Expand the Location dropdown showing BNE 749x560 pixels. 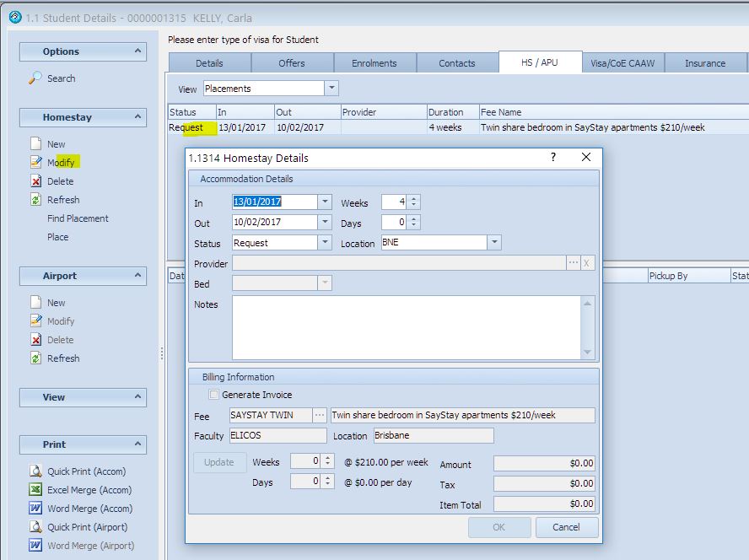coord(494,243)
